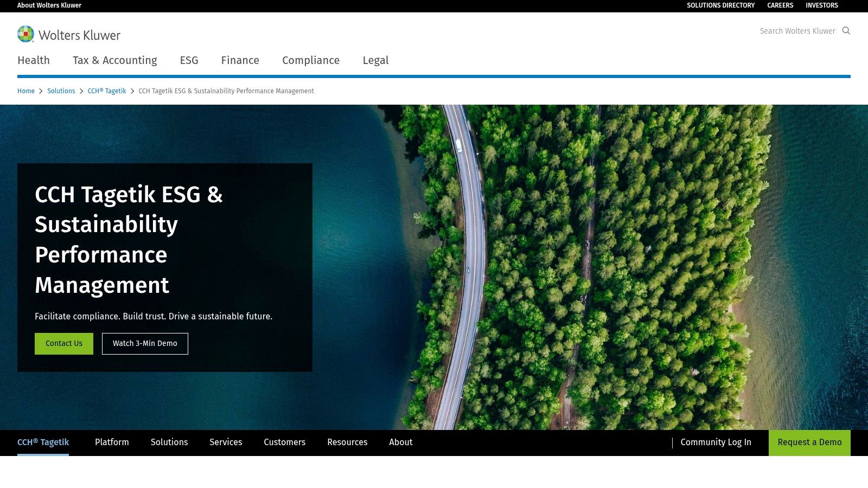Expand the ESG navigation menu
The width and height of the screenshot is (868, 488).
tap(189, 60)
